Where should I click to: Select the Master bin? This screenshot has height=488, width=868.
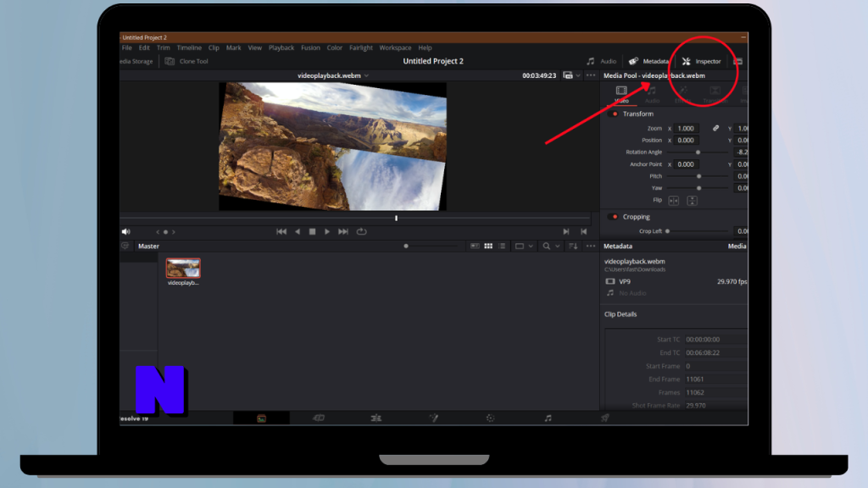[148, 247]
